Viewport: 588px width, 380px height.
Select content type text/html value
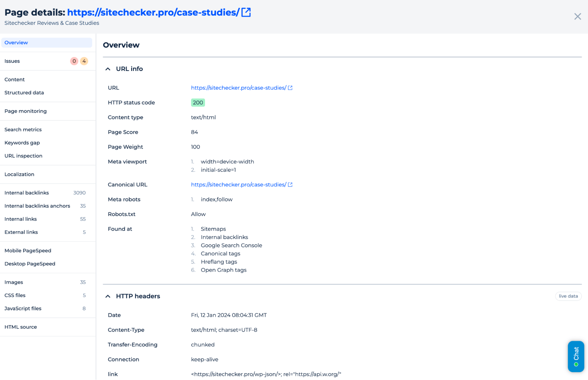(203, 117)
